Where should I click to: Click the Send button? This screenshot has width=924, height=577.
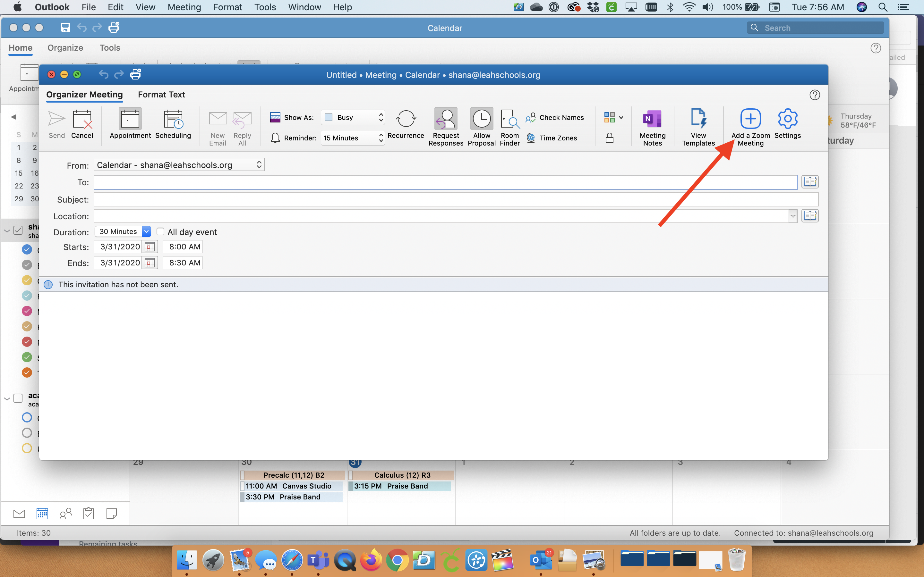click(x=56, y=124)
